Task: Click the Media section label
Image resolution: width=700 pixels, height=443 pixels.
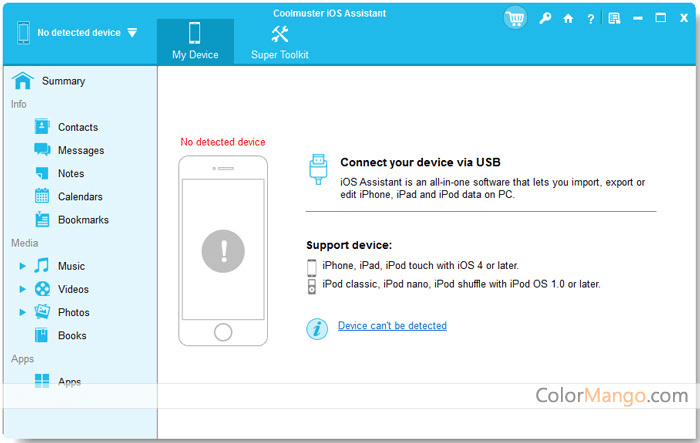Action: coord(25,243)
